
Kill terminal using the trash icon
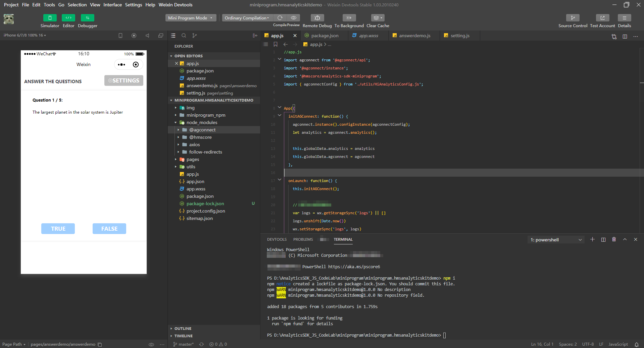614,239
